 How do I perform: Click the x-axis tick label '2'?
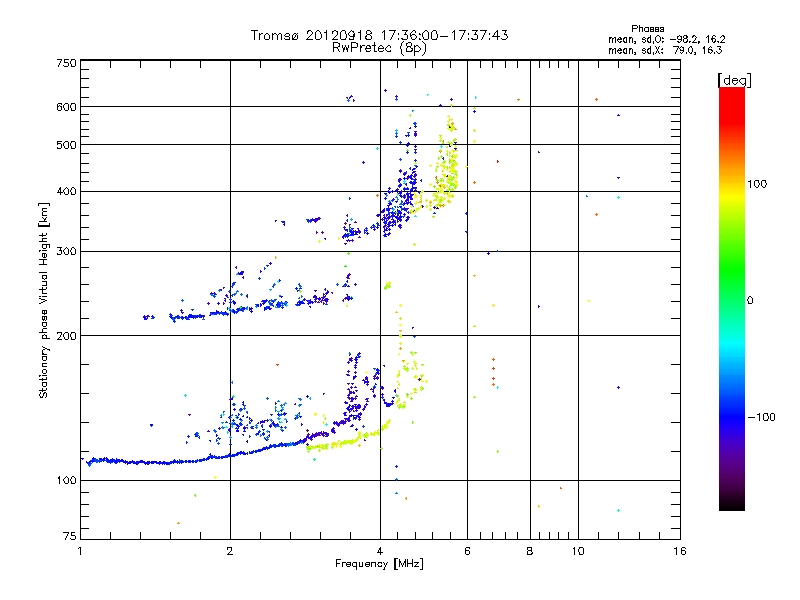point(230,551)
